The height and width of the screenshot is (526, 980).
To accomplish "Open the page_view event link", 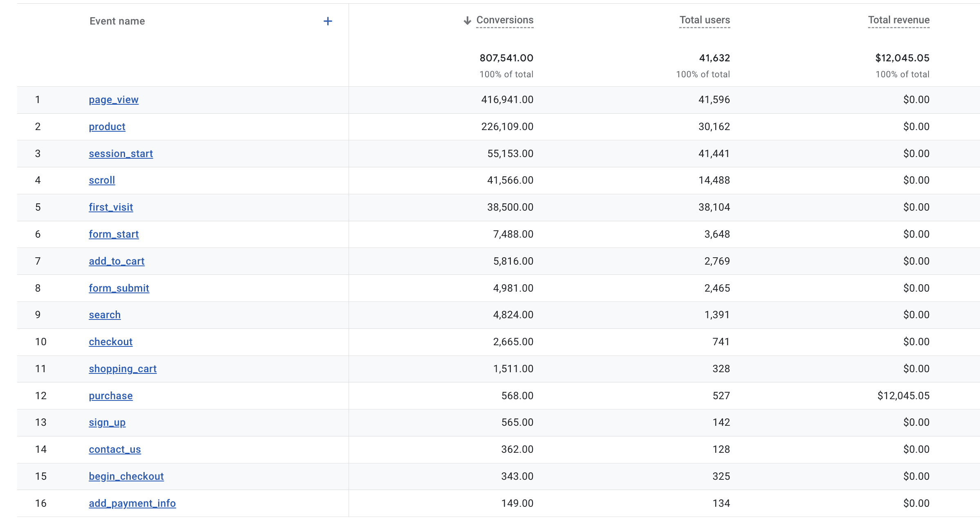I will point(114,100).
